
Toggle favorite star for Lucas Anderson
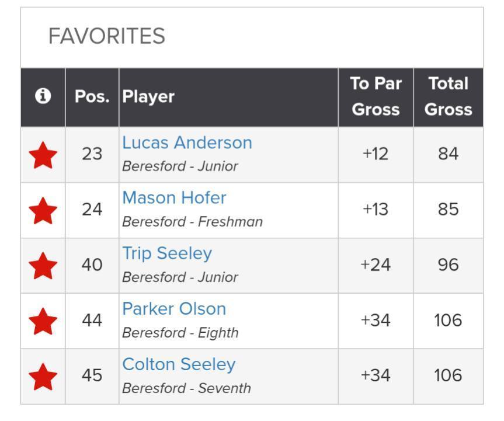click(x=43, y=155)
